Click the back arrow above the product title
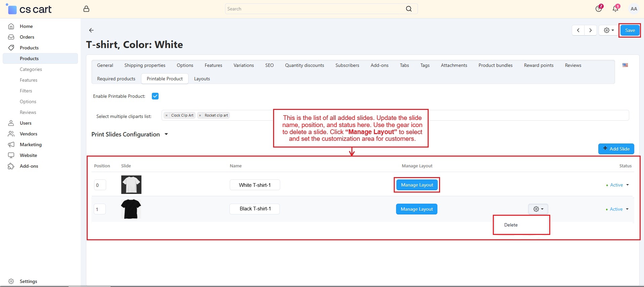The height and width of the screenshot is (287, 644). pos(91,30)
